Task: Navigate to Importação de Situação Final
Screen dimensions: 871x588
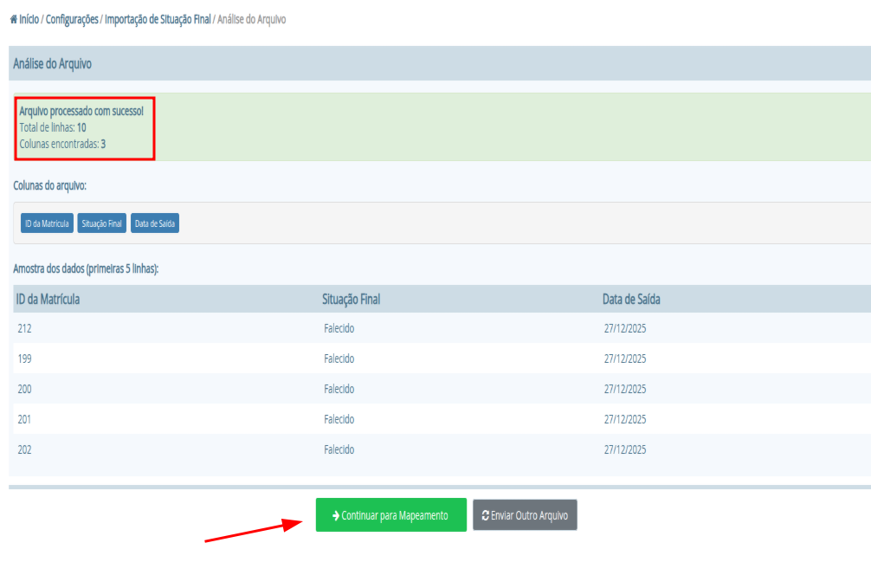Action: tap(158, 19)
